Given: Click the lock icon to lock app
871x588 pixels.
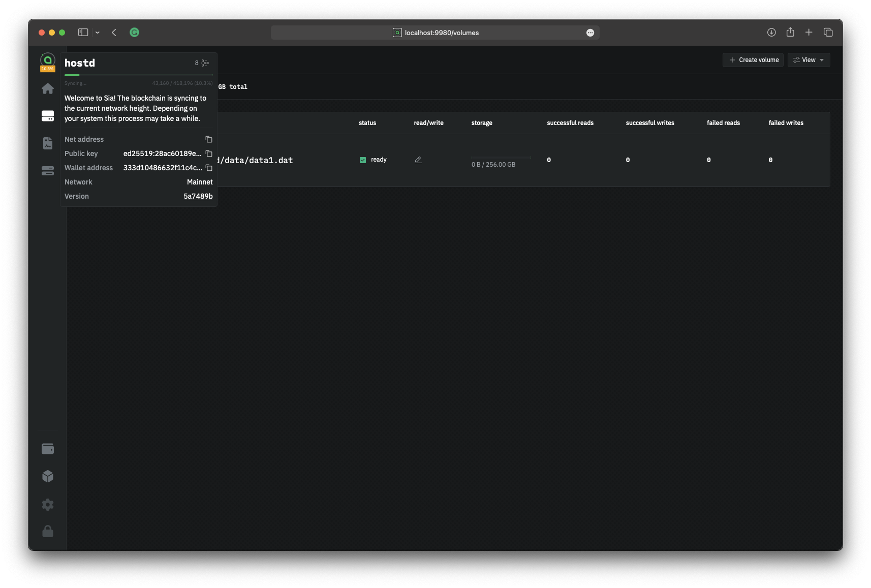Looking at the screenshot, I should pos(48,531).
